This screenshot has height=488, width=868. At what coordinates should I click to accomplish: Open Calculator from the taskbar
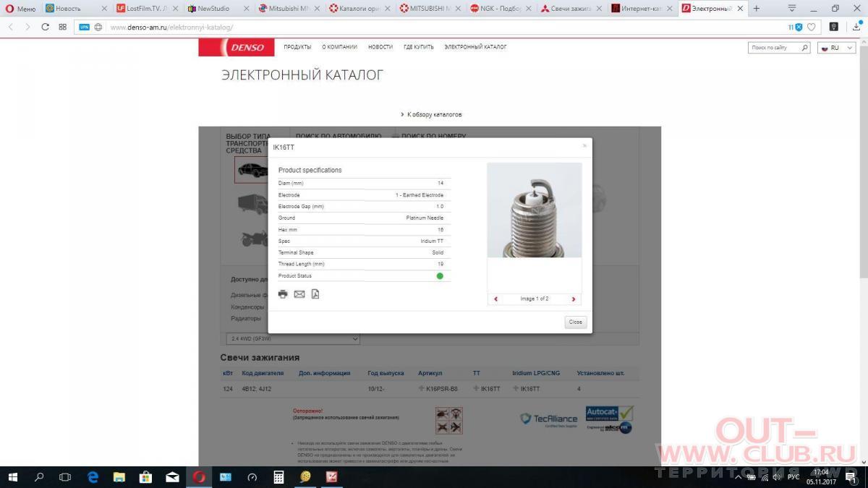[278, 477]
